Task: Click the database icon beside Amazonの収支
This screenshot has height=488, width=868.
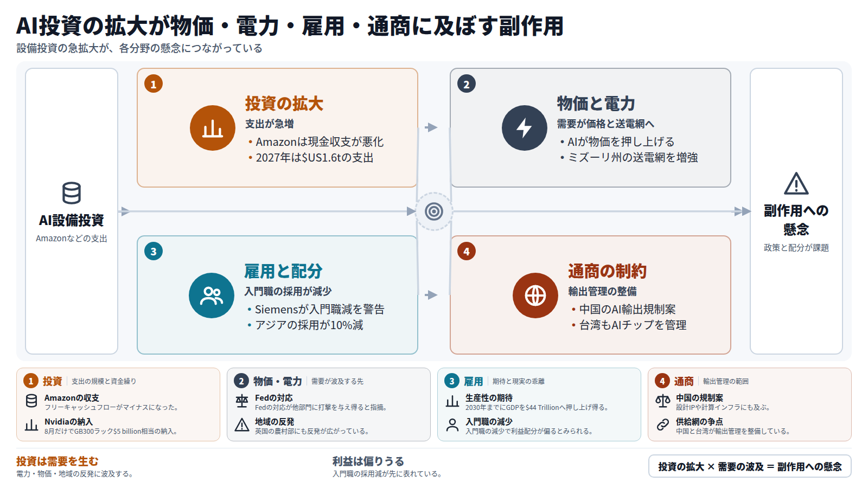Action: click(31, 401)
